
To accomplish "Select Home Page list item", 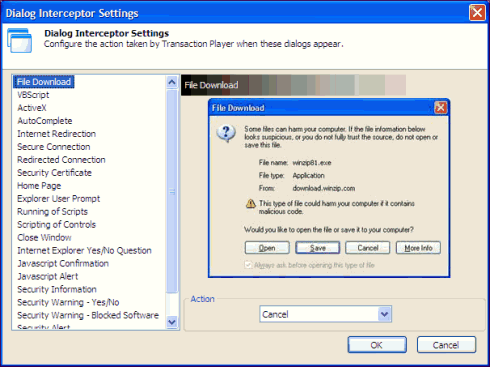I will click(39, 186).
